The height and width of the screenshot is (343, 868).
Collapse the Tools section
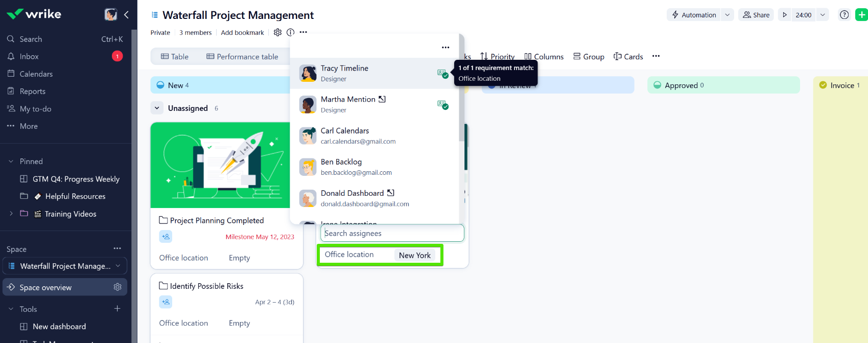11,309
